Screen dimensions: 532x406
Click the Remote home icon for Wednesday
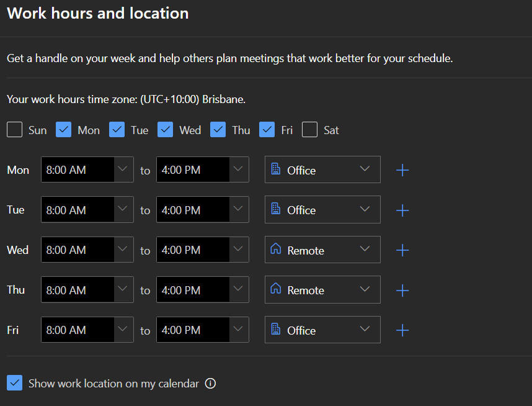pyautogui.click(x=275, y=249)
